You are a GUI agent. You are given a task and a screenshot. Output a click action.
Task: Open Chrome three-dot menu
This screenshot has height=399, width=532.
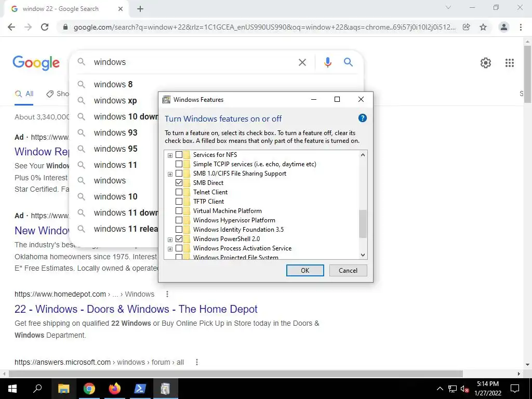tap(521, 27)
